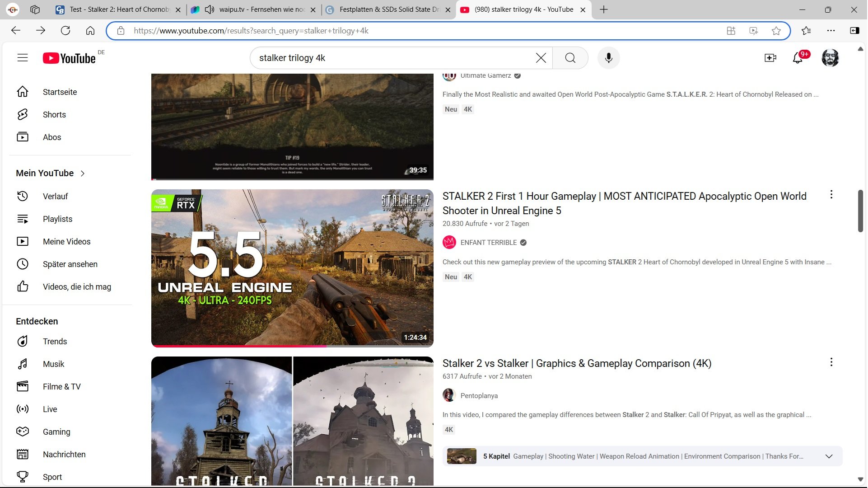The image size is (868, 488).
Task: Expand the 5 Kapitel chapters chevron
Action: 829,456
